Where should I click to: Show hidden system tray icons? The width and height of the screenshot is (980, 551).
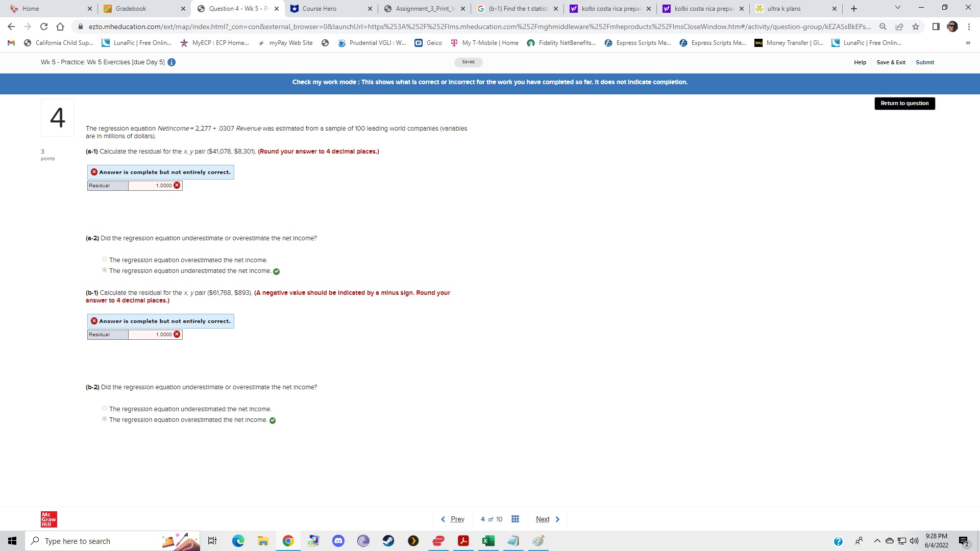pyautogui.click(x=877, y=541)
